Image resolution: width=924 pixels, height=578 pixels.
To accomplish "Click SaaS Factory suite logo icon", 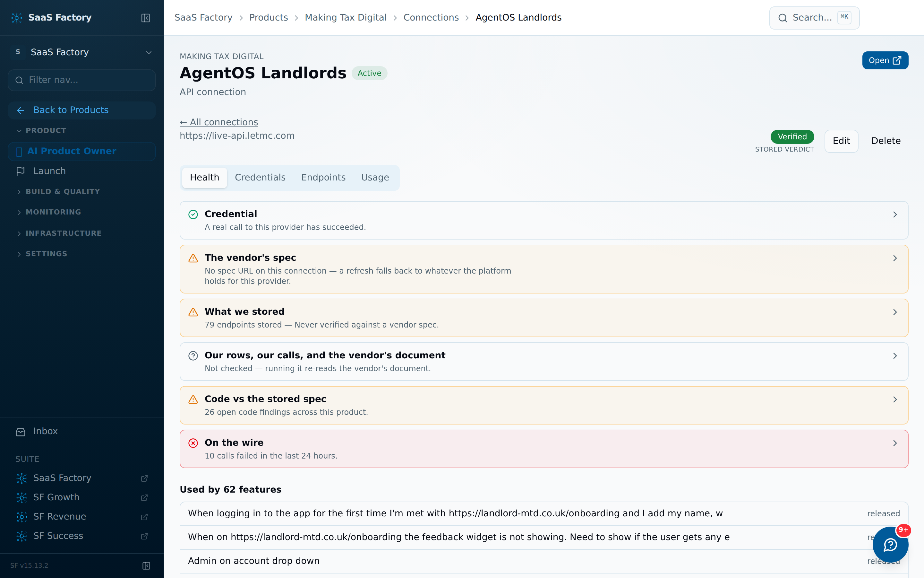I will [x=22, y=478].
